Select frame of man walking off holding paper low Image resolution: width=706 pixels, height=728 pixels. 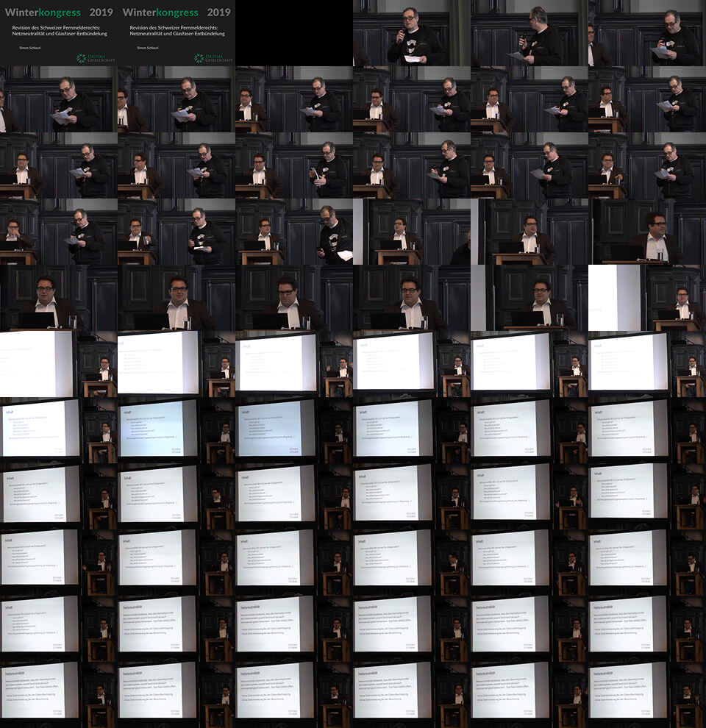[x=294, y=232]
